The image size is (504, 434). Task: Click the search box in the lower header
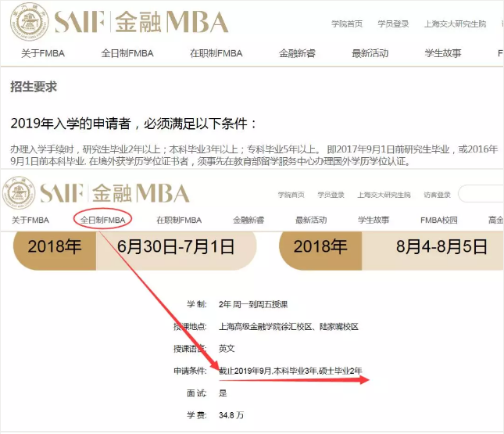pos(481,194)
